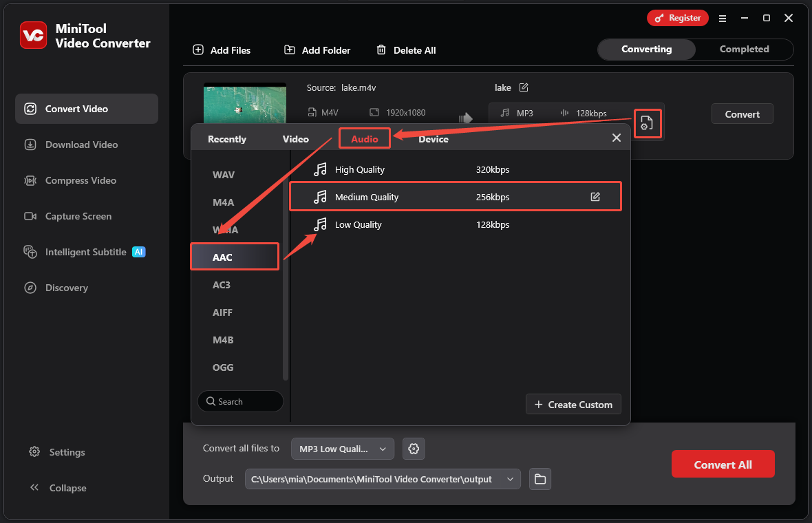Click the format search input field
The image size is (812, 523).
[240, 401]
